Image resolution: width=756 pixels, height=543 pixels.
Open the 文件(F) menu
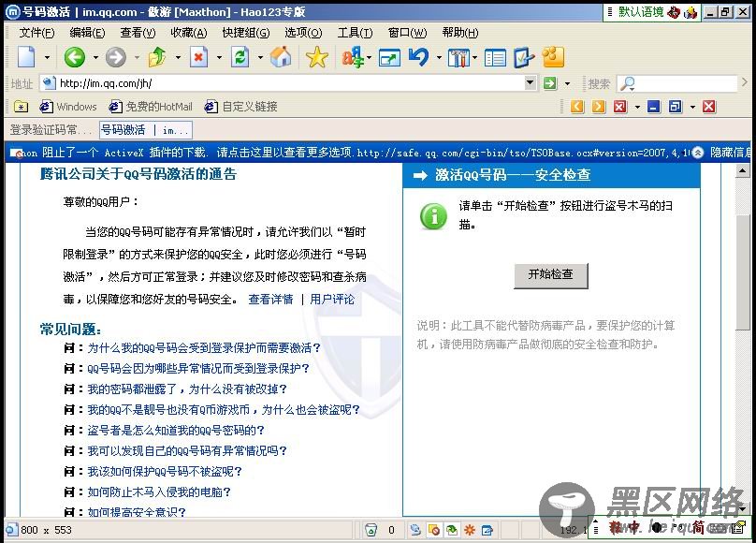point(36,33)
